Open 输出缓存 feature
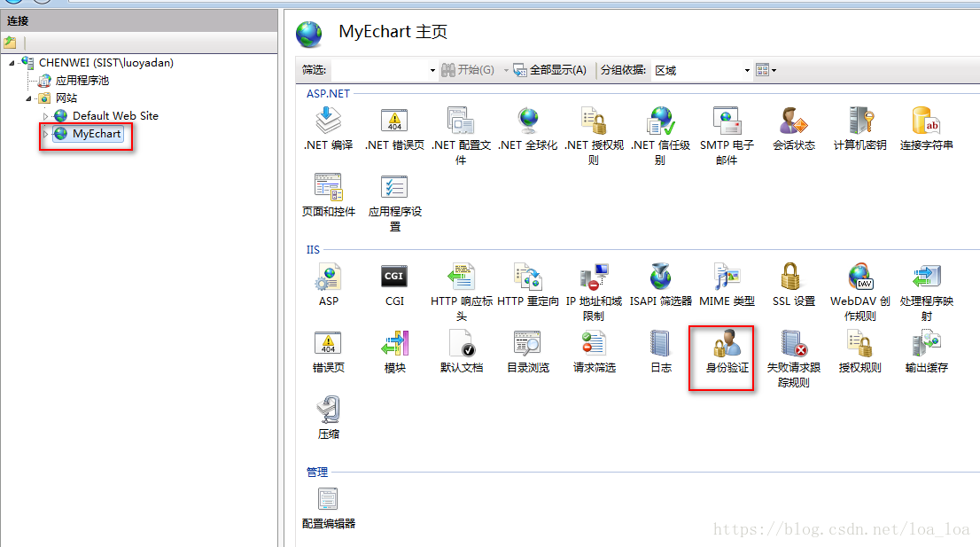 pos(926,352)
